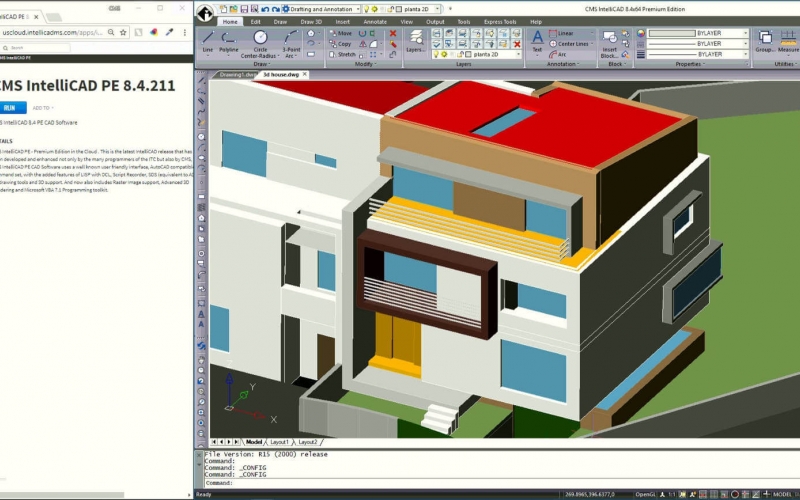Click the blue RUN button in browser

11,108
